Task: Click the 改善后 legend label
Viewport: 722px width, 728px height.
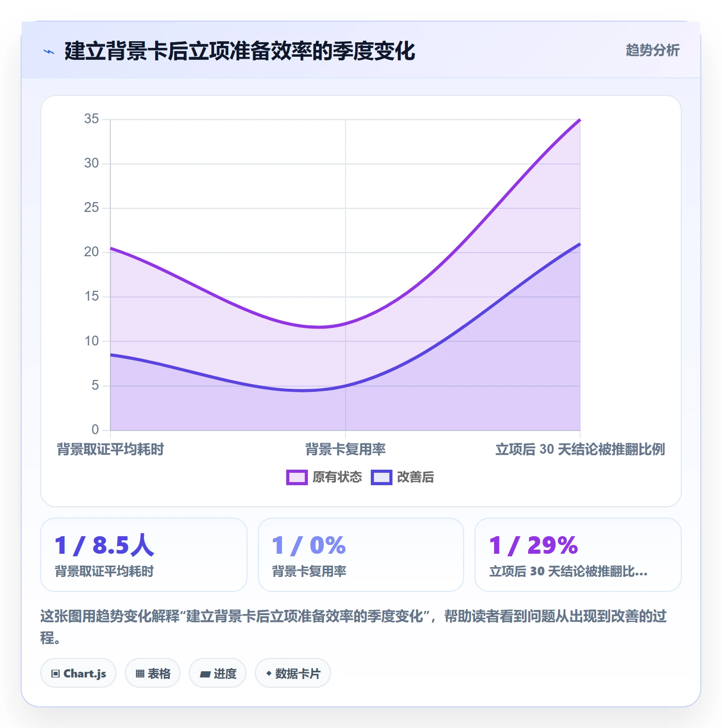Action: point(415,477)
